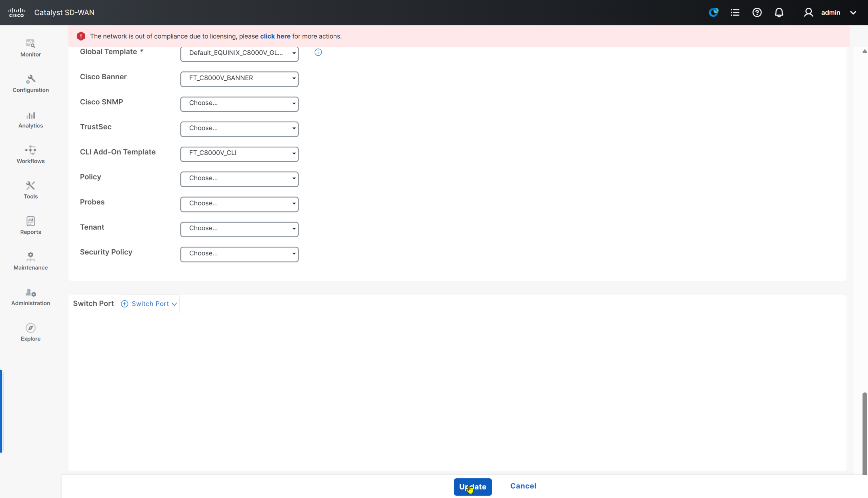Click the blue cloud sync icon
Image resolution: width=868 pixels, height=498 pixels.
click(713, 13)
